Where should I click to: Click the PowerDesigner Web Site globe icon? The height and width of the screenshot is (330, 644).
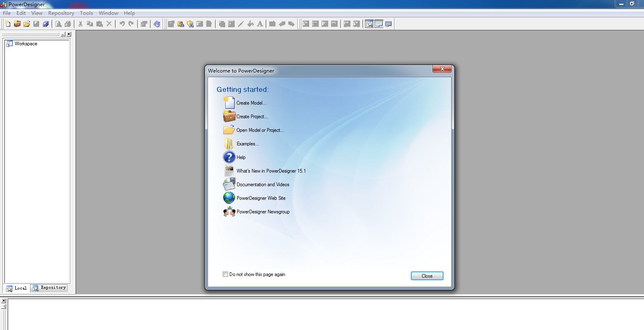point(229,198)
